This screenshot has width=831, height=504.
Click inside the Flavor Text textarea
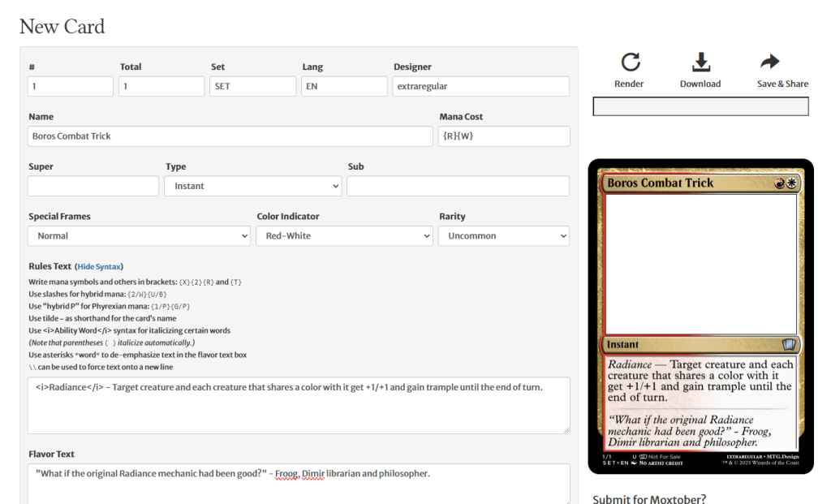[299, 484]
